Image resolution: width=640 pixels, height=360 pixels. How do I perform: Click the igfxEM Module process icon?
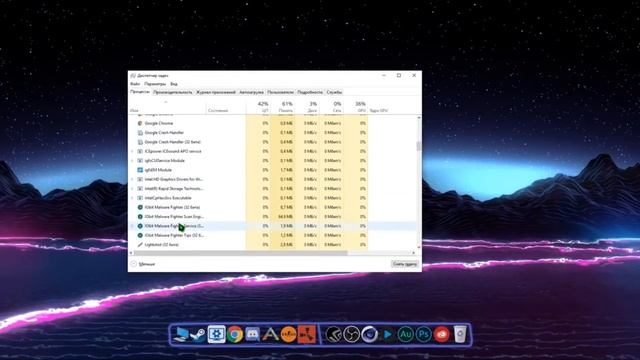pyautogui.click(x=140, y=170)
